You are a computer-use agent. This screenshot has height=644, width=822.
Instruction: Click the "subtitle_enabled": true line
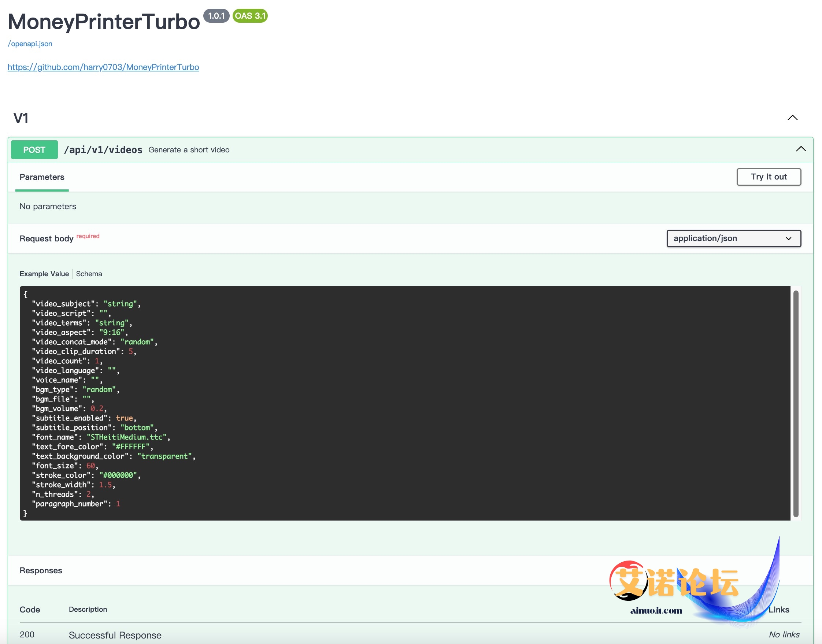[x=84, y=418]
